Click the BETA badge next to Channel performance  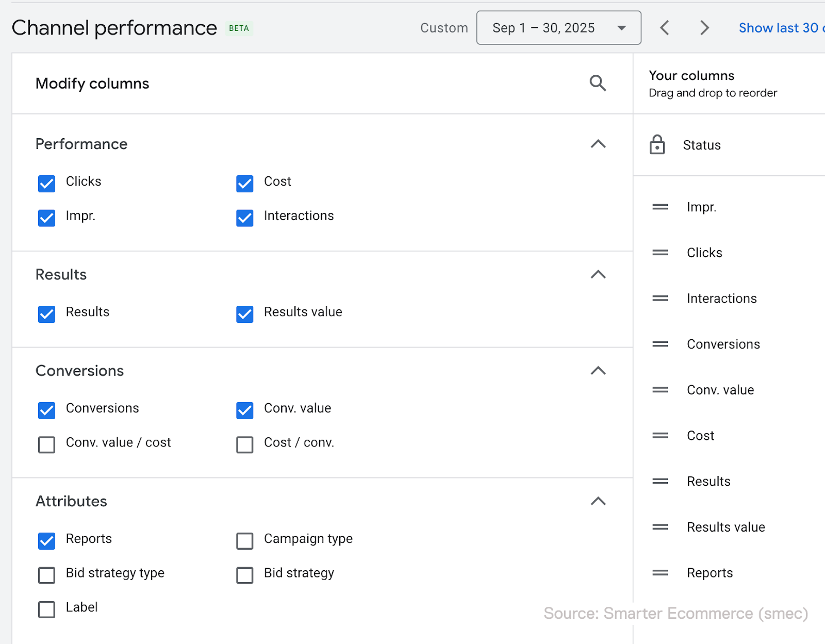coord(238,29)
